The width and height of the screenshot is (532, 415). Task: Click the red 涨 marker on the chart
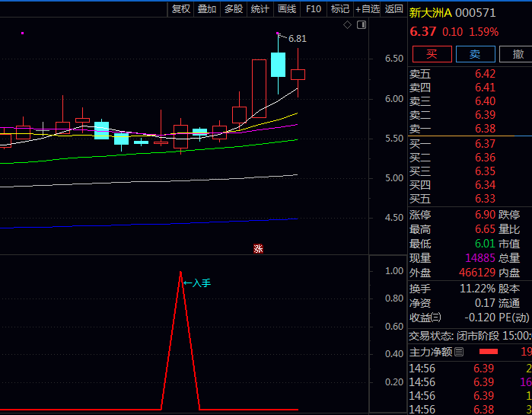tap(258, 248)
